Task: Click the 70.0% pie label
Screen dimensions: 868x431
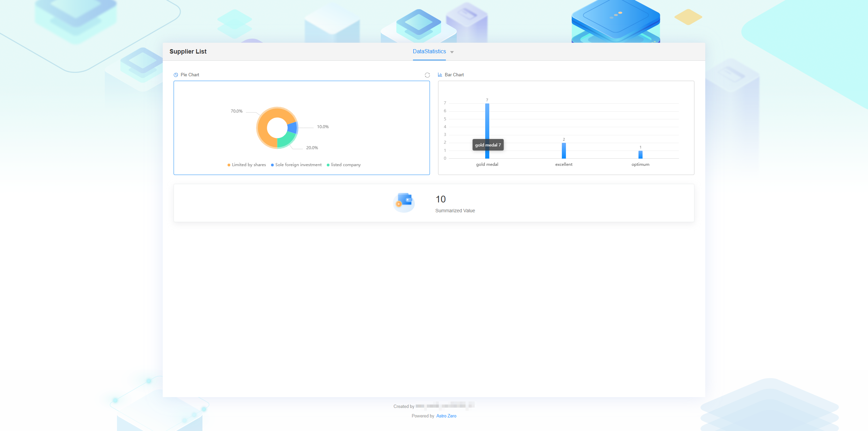Action: [x=237, y=111]
